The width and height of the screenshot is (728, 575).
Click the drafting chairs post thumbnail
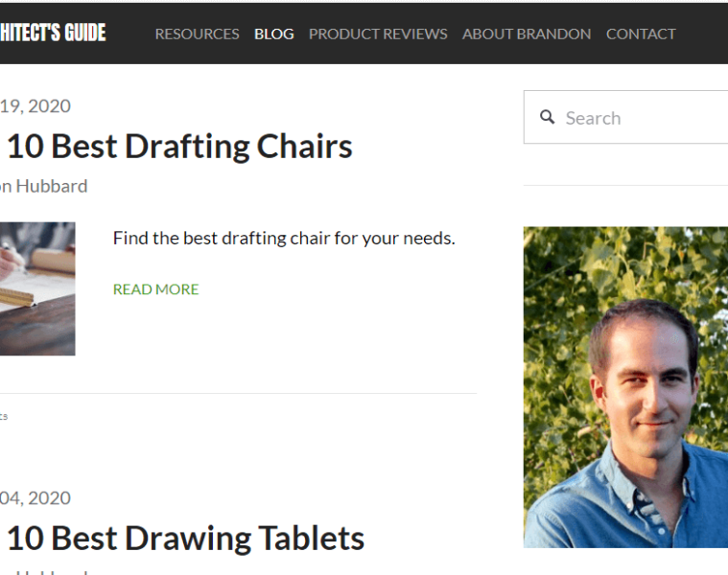click(36, 288)
